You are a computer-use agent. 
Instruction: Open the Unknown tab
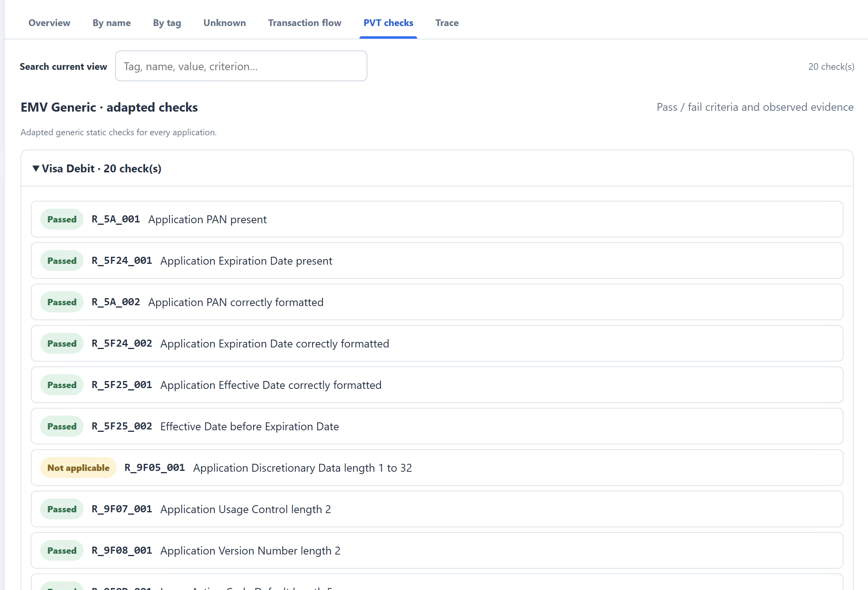pos(225,23)
